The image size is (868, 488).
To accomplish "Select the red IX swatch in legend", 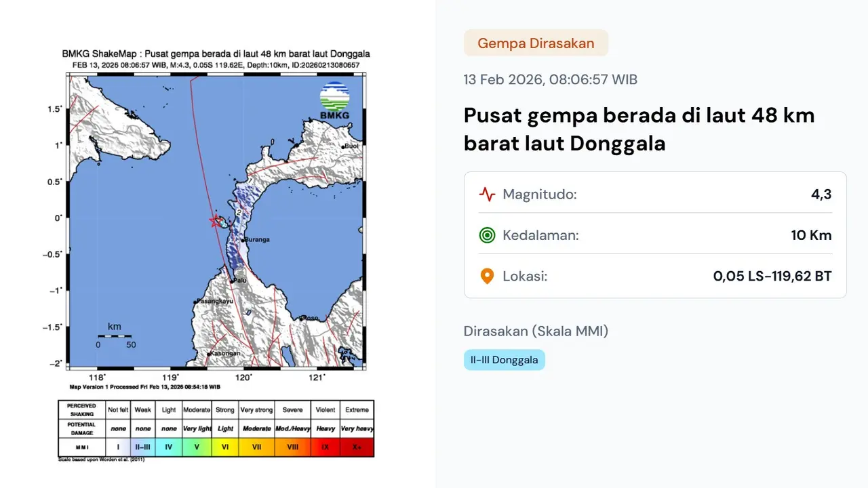I will (325, 447).
